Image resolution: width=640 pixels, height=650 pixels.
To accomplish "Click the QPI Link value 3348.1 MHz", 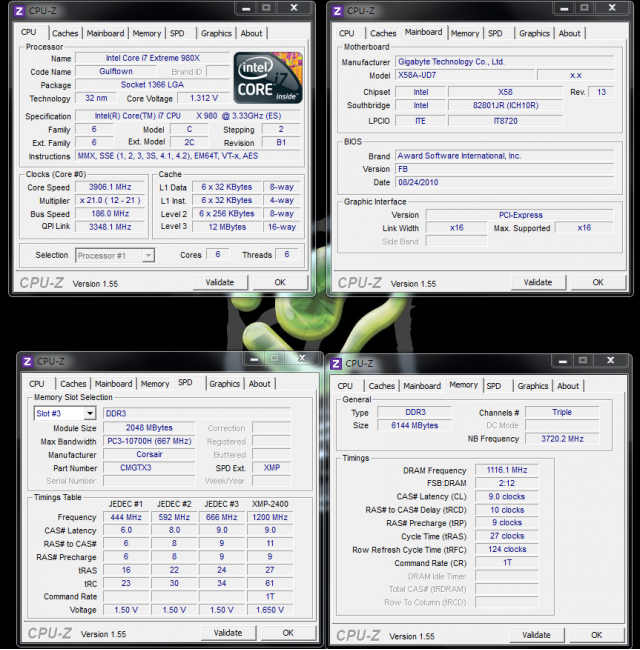I will [110, 227].
